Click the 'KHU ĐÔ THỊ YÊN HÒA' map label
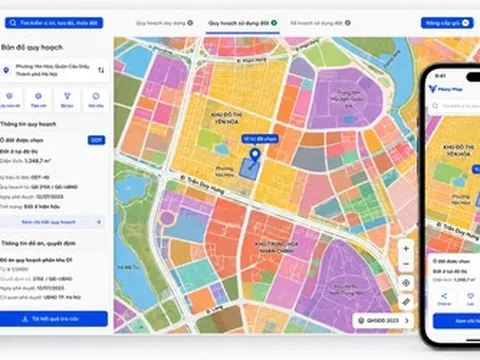Viewport: 480px width, 360px height. [226, 118]
